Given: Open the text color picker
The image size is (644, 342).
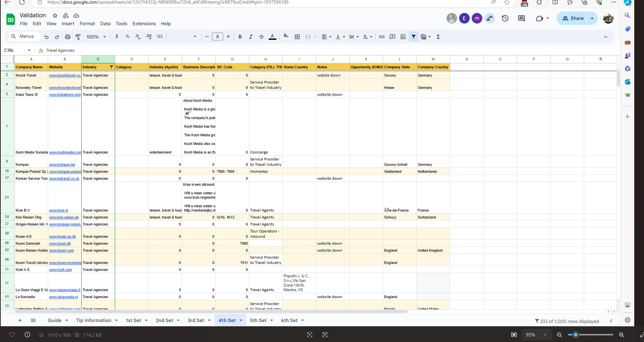Looking at the screenshot, I should pos(272,37).
